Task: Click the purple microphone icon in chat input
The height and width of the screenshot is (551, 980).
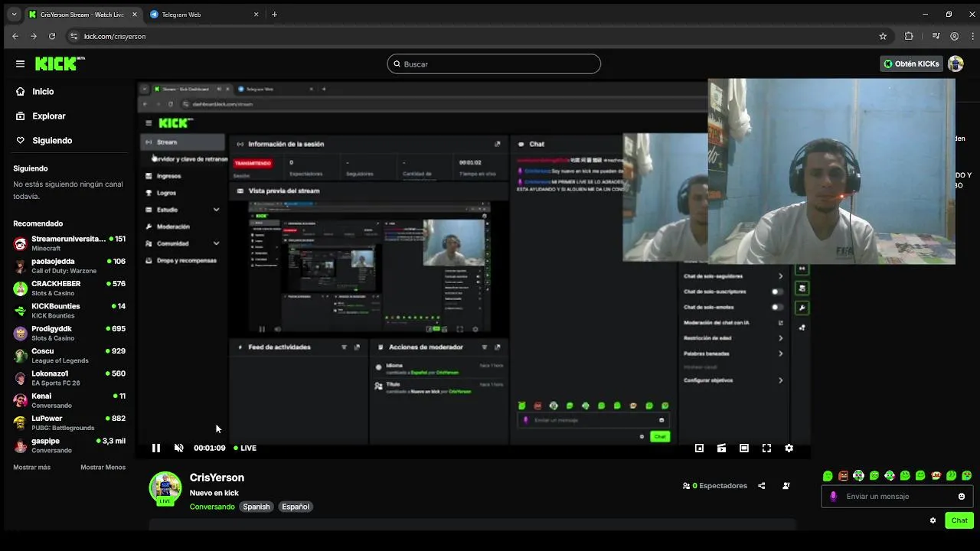Action: click(x=834, y=496)
